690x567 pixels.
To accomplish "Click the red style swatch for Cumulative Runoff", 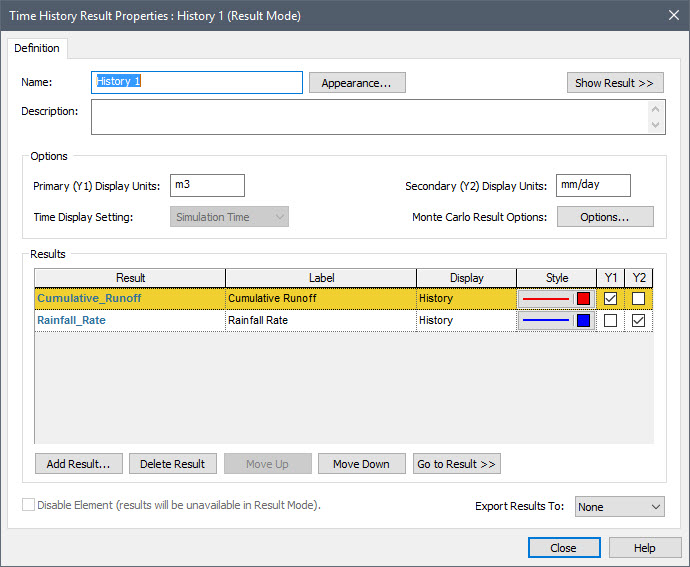I will [x=582, y=298].
